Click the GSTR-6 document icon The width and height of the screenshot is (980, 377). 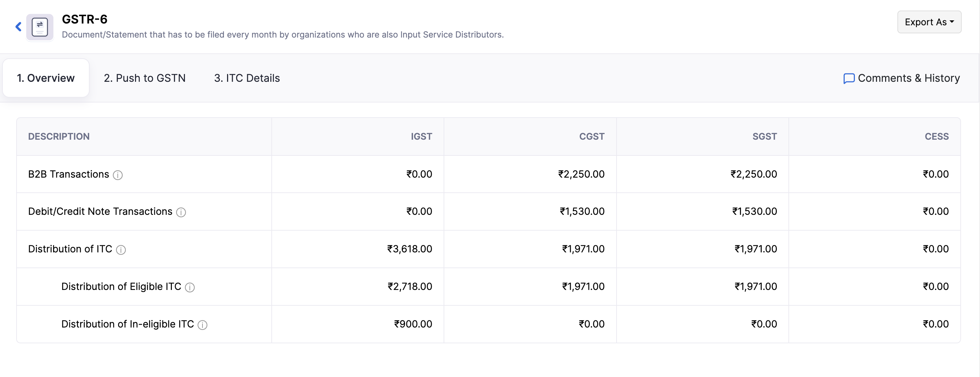(40, 27)
